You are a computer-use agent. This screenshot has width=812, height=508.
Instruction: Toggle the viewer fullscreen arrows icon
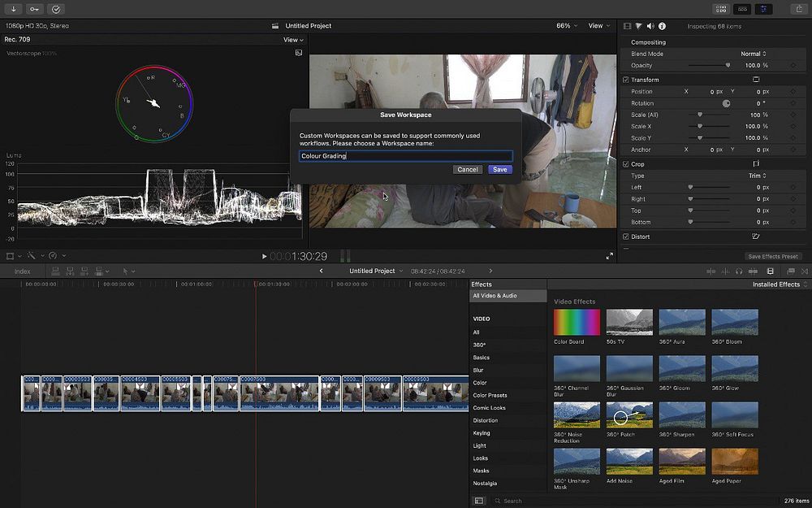pos(610,256)
